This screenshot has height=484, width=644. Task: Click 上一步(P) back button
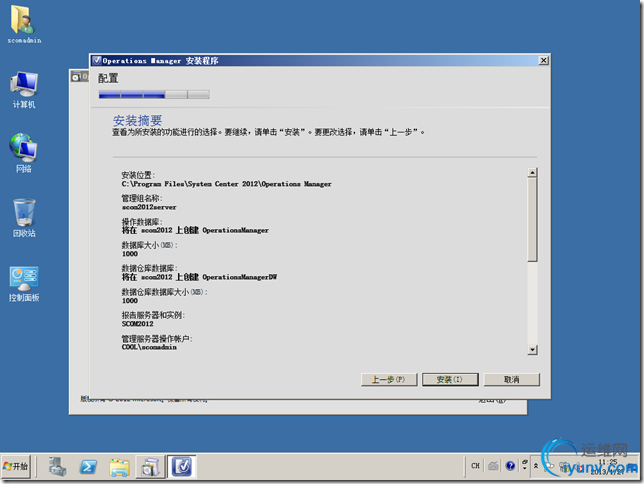389,379
